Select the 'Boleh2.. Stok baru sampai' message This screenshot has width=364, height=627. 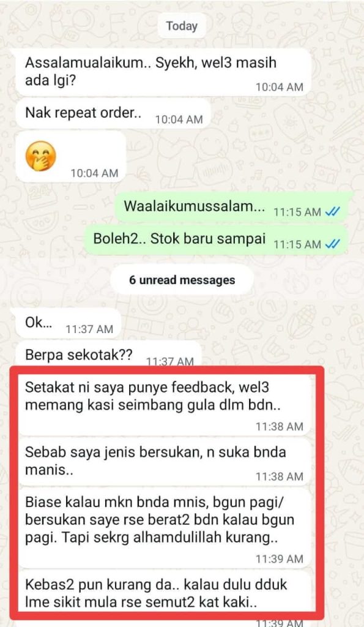(x=217, y=240)
